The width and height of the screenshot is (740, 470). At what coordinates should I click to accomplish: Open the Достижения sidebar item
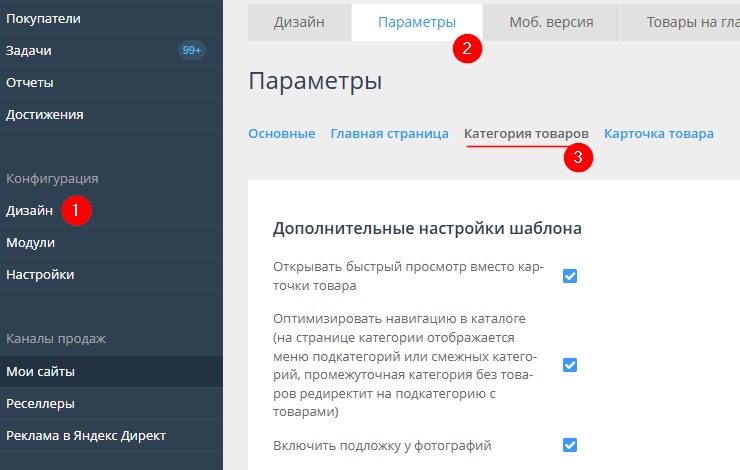click(x=45, y=114)
